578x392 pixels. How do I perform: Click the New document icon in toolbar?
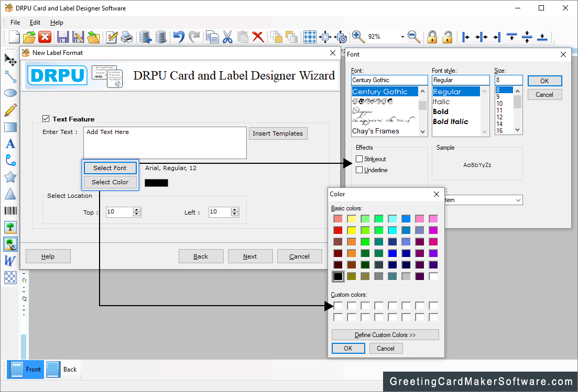tap(14, 37)
